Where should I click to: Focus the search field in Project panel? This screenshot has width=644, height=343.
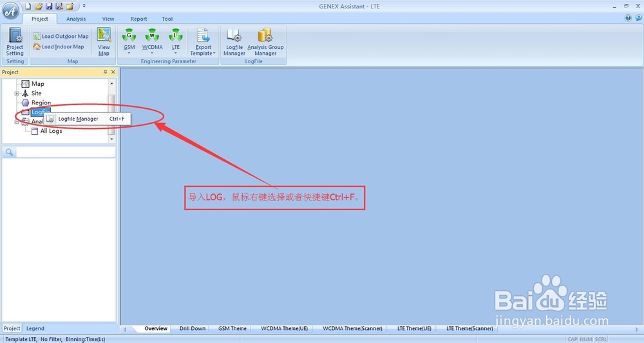65,152
